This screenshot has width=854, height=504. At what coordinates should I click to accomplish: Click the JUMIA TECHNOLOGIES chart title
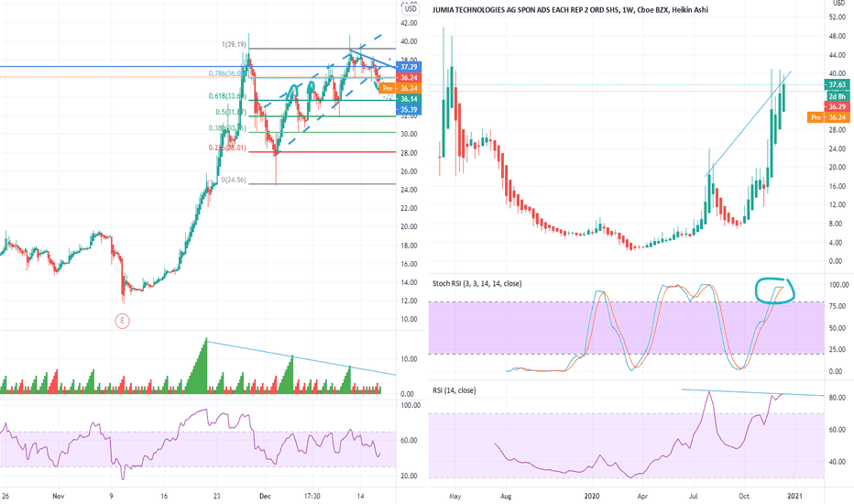coord(570,10)
